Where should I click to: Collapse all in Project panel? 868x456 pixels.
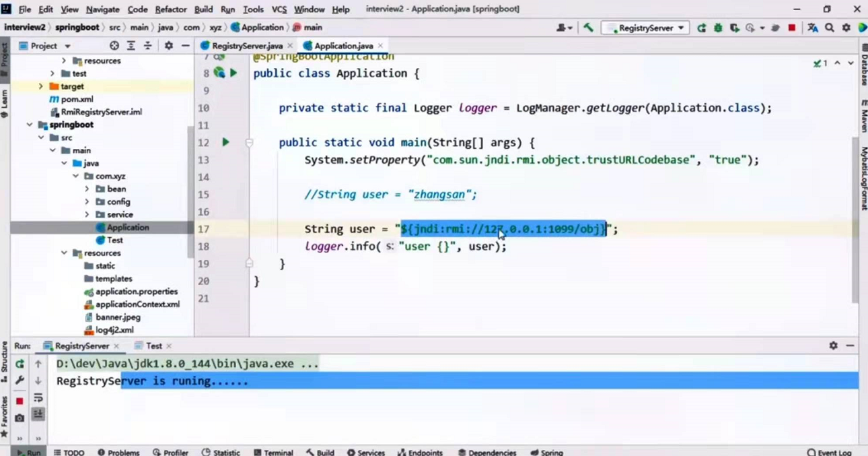tap(148, 46)
